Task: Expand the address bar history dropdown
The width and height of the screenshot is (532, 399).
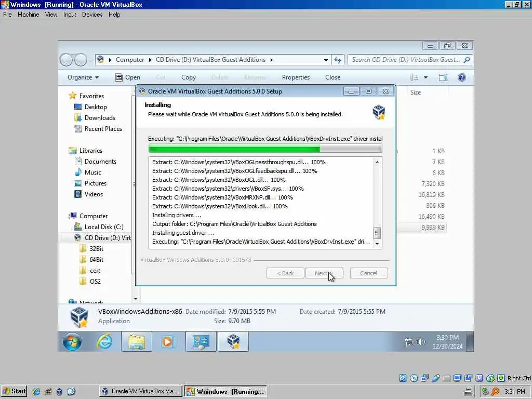Action: pos(326,60)
